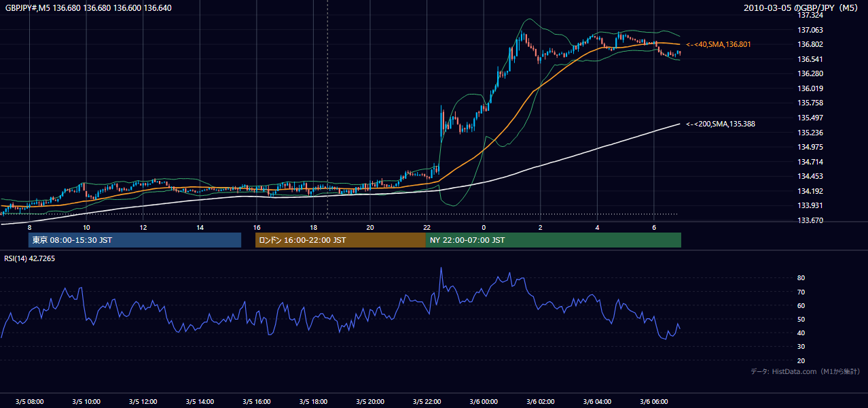The image size is (868, 408).
Task: Click the RSI 60 level label
Action: pos(801,305)
